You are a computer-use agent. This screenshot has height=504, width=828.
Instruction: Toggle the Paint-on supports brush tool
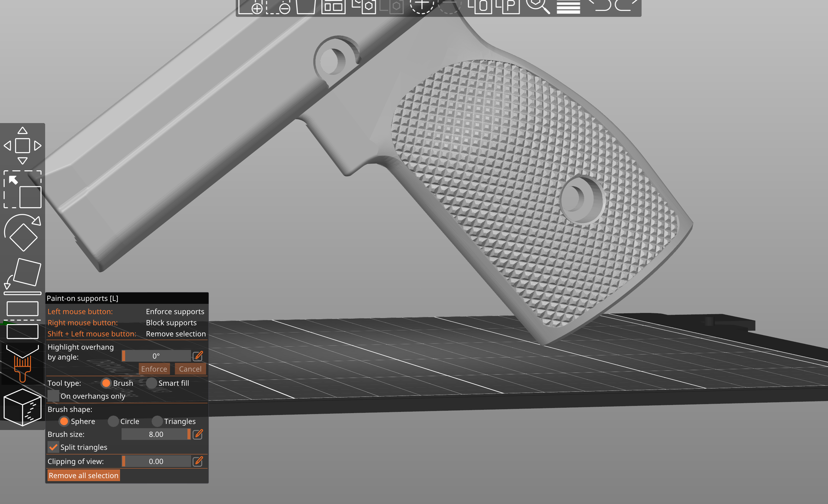click(23, 363)
